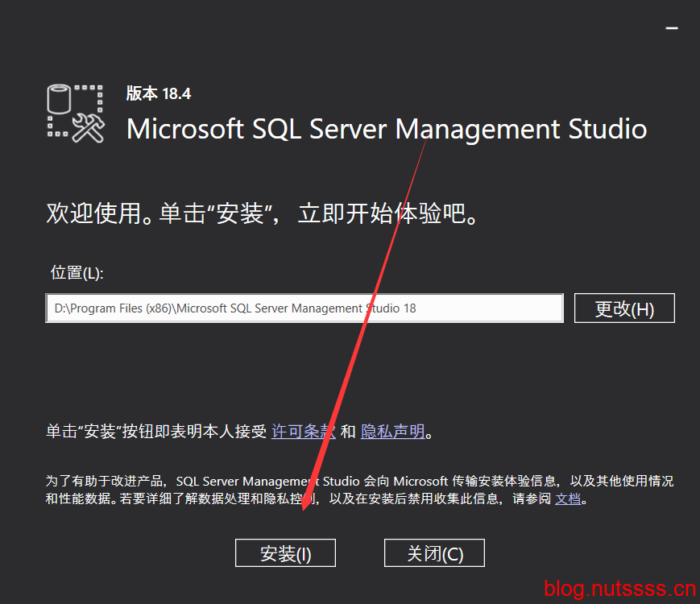This screenshot has height=604, width=700.
Task: Click the 位置(L): location label
Action: pyautogui.click(x=77, y=272)
